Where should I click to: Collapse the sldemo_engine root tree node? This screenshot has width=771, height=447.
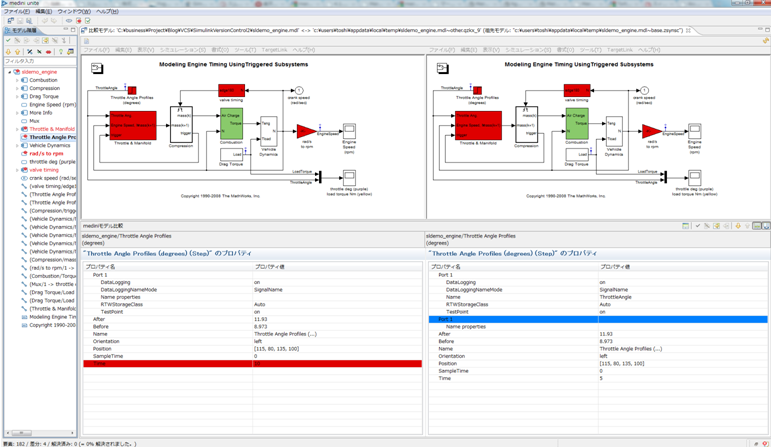click(10, 72)
